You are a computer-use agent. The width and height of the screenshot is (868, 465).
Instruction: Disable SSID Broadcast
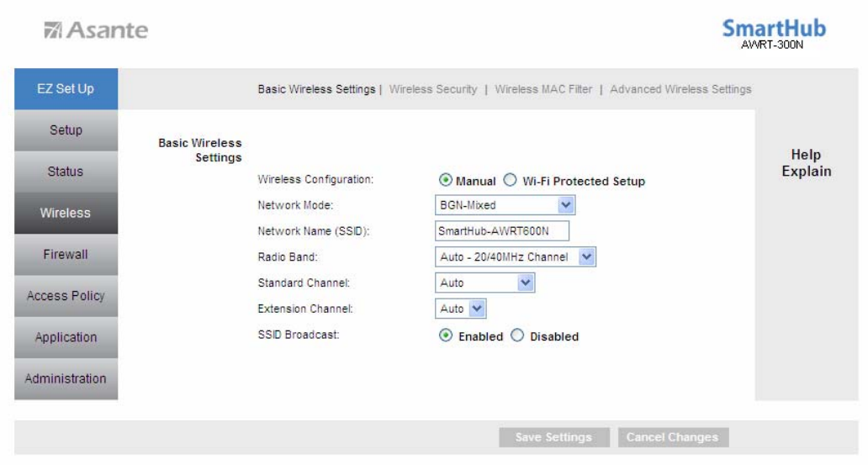516,336
